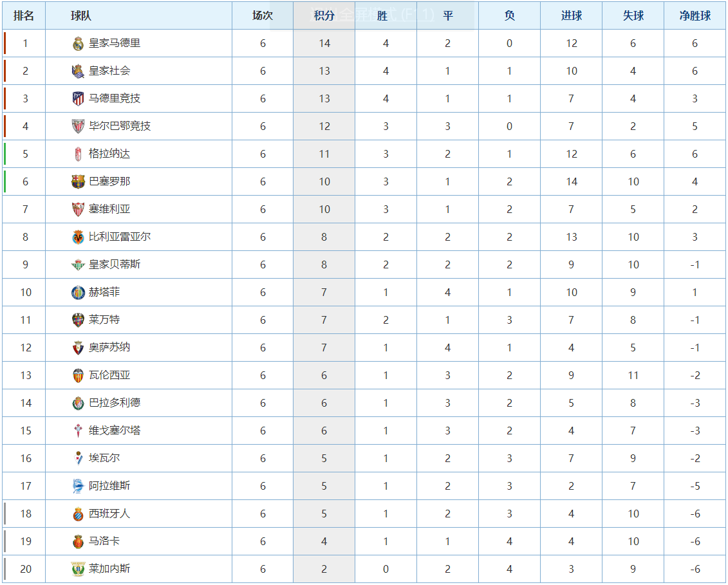Sort by the 积分 points column header
This screenshot has width=728, height=585.
324,15
